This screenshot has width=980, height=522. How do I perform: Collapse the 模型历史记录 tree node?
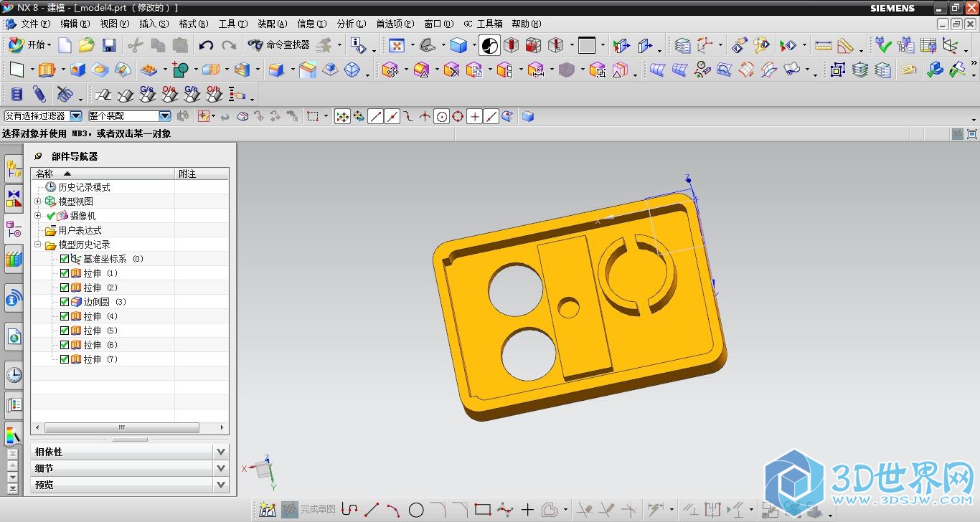click(x=38, y=245)
